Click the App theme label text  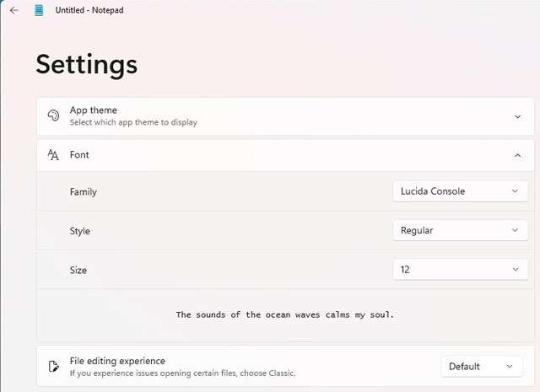[x=94, y=110]
